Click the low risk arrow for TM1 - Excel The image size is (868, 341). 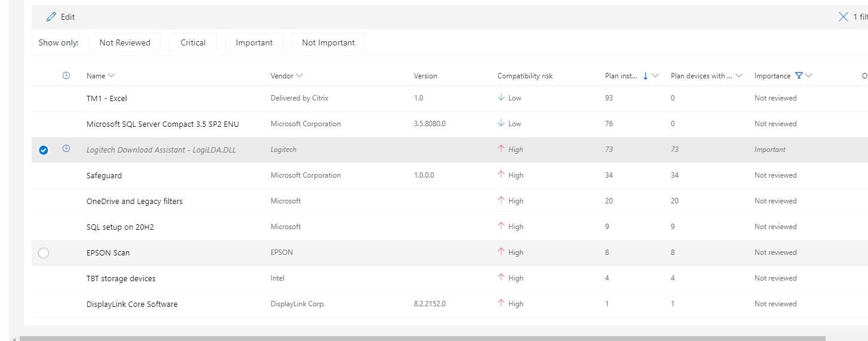(x=501, y=98)
